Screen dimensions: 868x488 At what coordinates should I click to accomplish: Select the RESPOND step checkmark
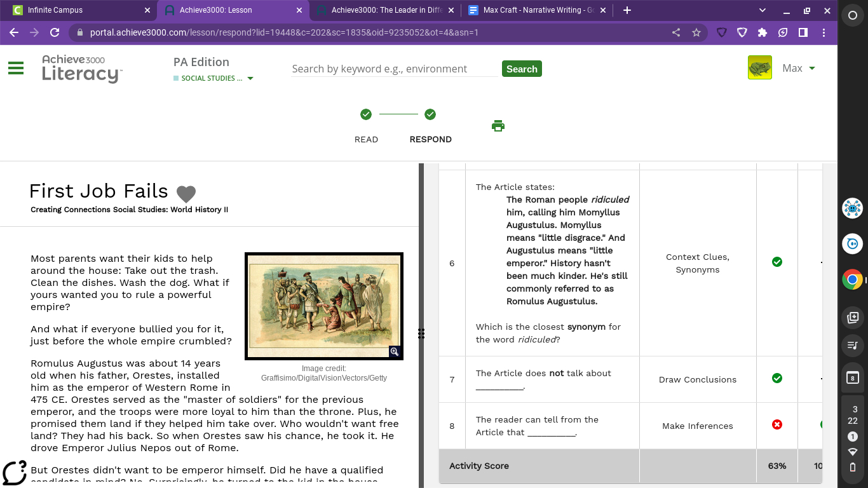tap(430, 114)
